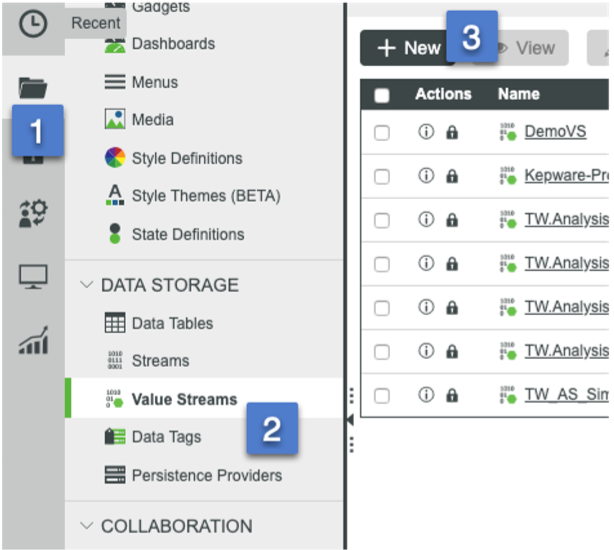Click the lock icon in TW_AS_Sim row

[452, 395]
